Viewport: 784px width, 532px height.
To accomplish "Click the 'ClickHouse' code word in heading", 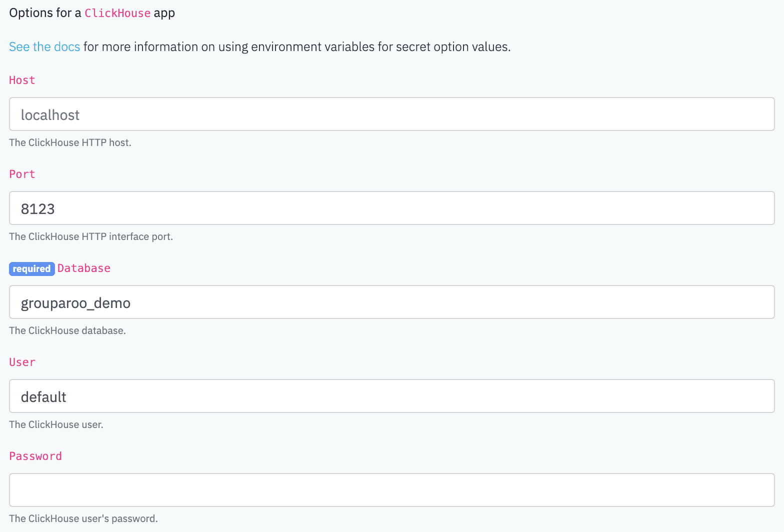I will point(117,13).
